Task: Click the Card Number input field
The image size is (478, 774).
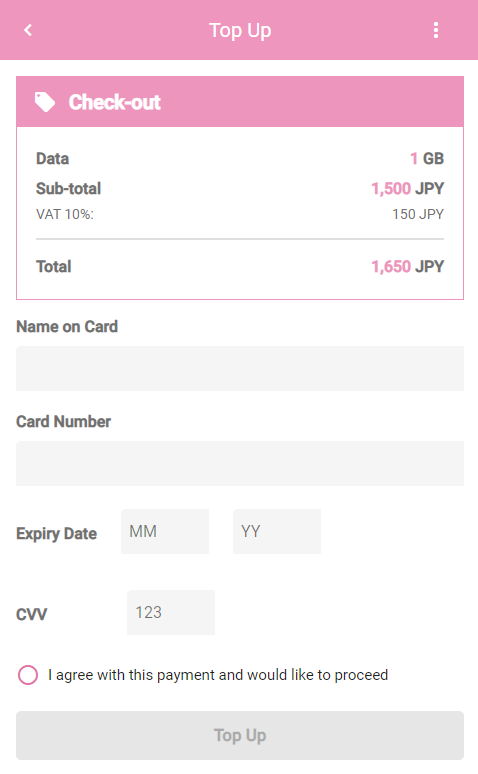Action: click(240, 463)
